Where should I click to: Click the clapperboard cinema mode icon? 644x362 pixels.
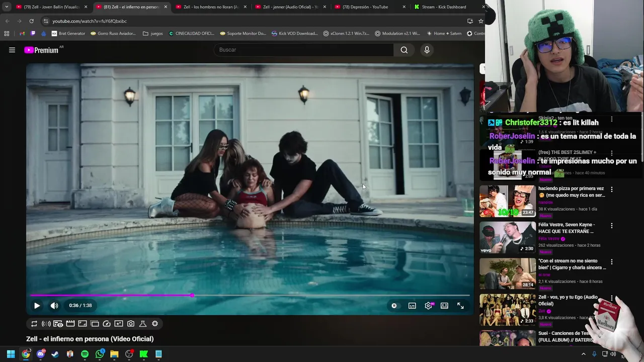(x=70, y=324)
